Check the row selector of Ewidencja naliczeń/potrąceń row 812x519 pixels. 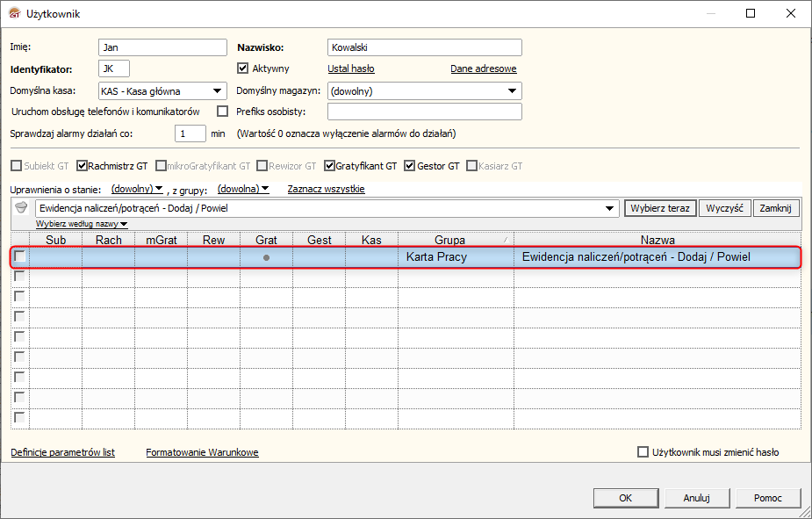(19, 256)
